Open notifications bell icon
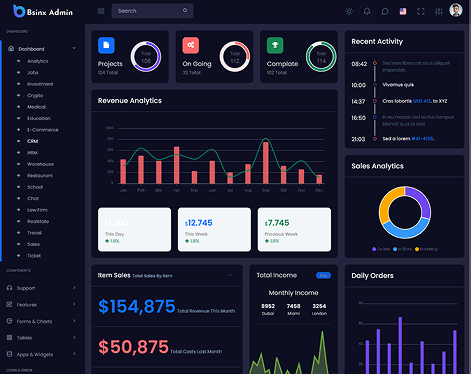This screenshot has width=471, height=374. tap(367, 11)
